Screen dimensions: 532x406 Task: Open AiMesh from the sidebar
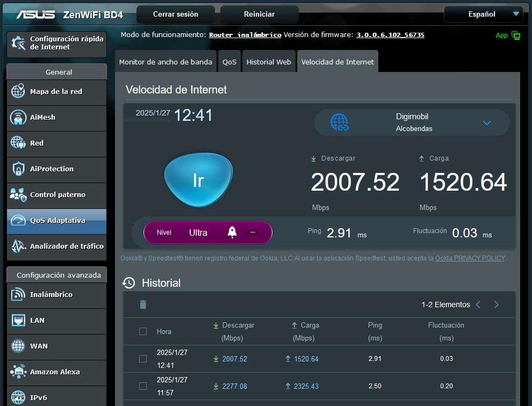tap(56, 118)
